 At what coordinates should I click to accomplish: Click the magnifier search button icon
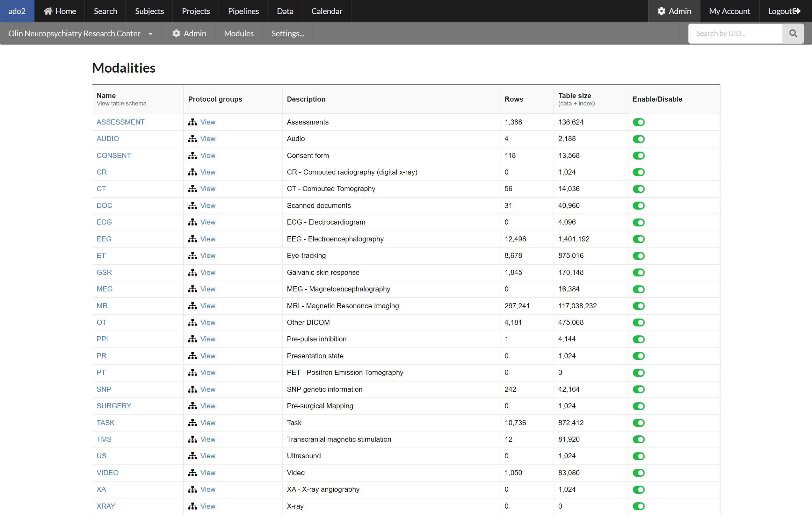click(793, 33)
